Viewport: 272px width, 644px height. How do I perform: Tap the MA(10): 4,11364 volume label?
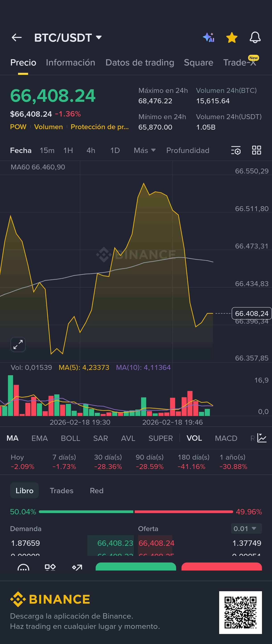[143, 367]
